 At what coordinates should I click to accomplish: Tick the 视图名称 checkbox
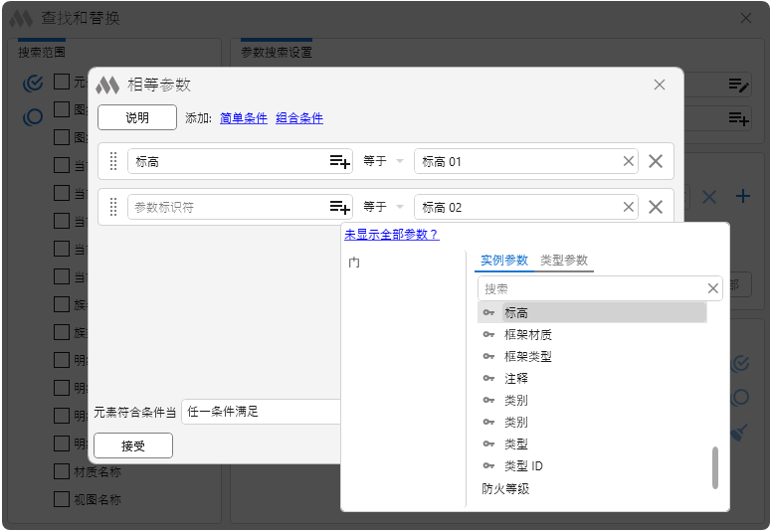point(62,499)
